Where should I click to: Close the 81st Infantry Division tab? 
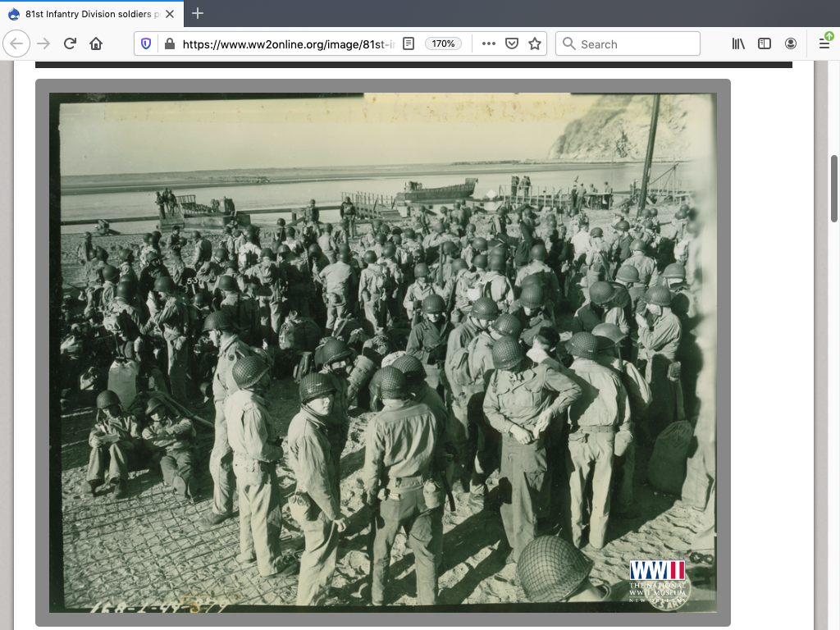pos(171,13)
